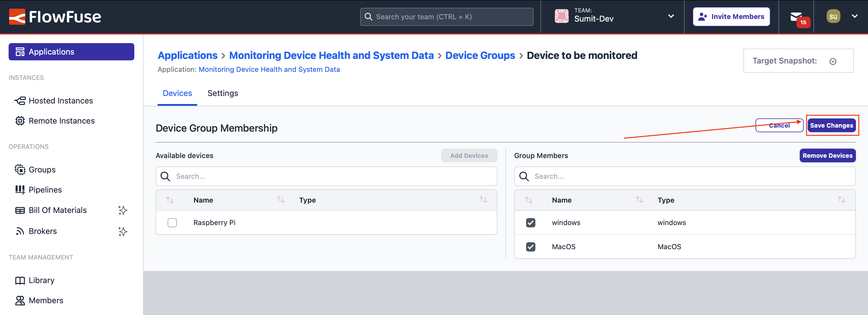The height and width of the screenshot is (315, 868).
Task: Click the FlowFuse logo
Action: click(x=55, y=16)
